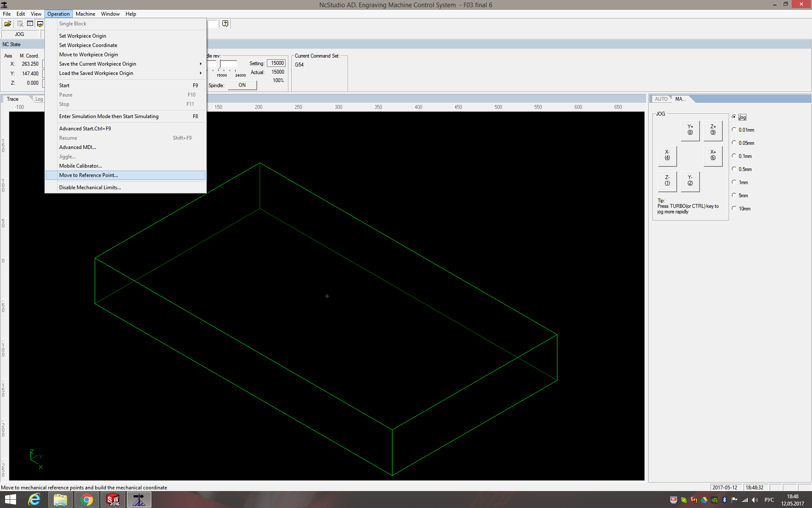
Task: Open Google Chrome from the taskbar
Action: (87, 500)
